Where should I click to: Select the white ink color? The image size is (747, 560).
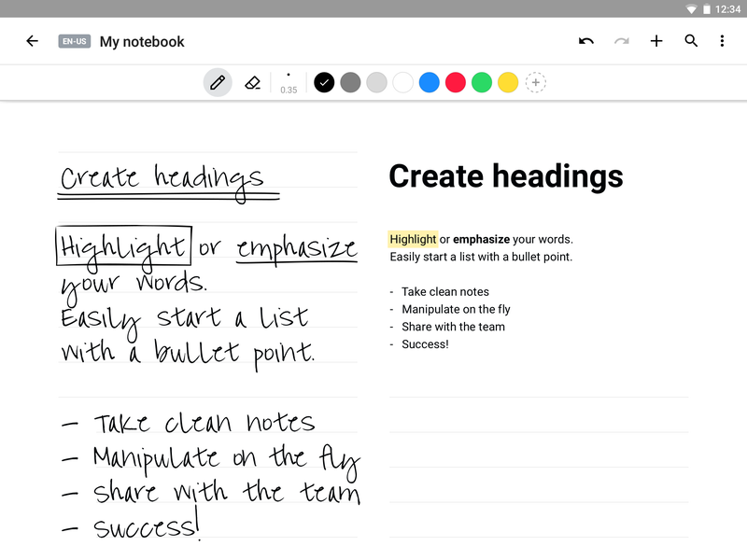tap(403, 82)
